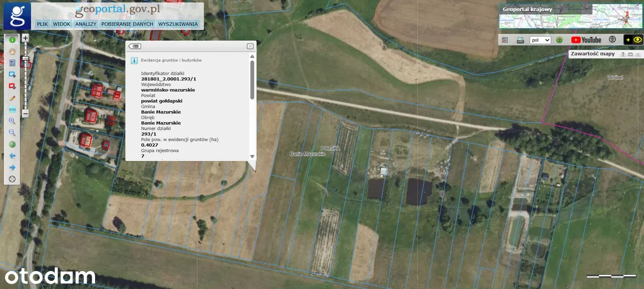
Task: Open the POBIERANIE DANYCH menu
Action: pos(127,24)
